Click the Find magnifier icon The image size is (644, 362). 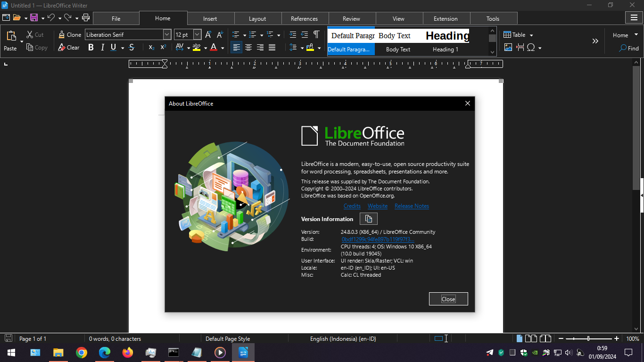[623, 48]
